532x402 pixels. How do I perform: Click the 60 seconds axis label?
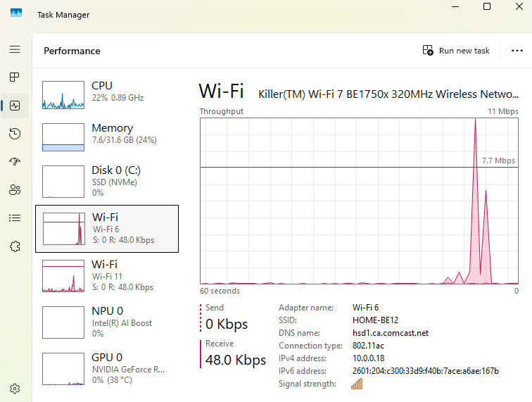pos(220,291)
